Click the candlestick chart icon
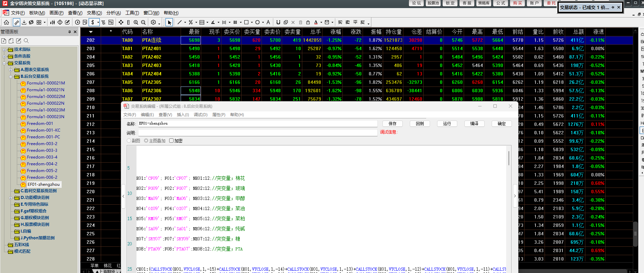Image resolution: width=644 pixels, height=273 pixels. coord(52,22)
